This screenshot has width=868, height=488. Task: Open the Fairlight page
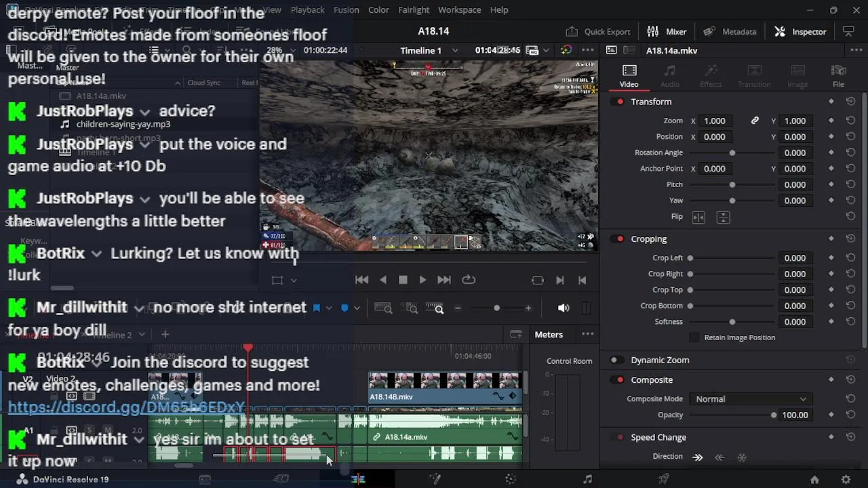tap(587, 479)
